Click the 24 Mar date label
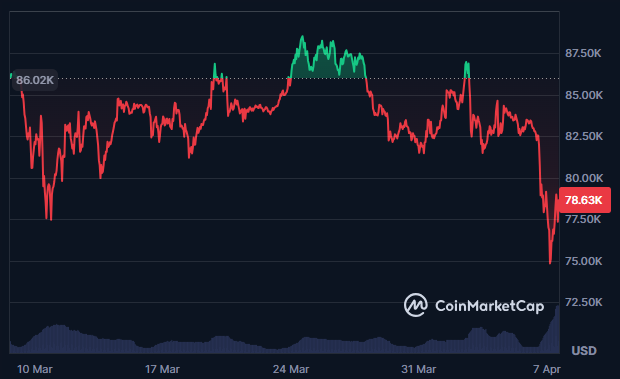The height and width of the screenshot is (379, 620). click(291, 369)
